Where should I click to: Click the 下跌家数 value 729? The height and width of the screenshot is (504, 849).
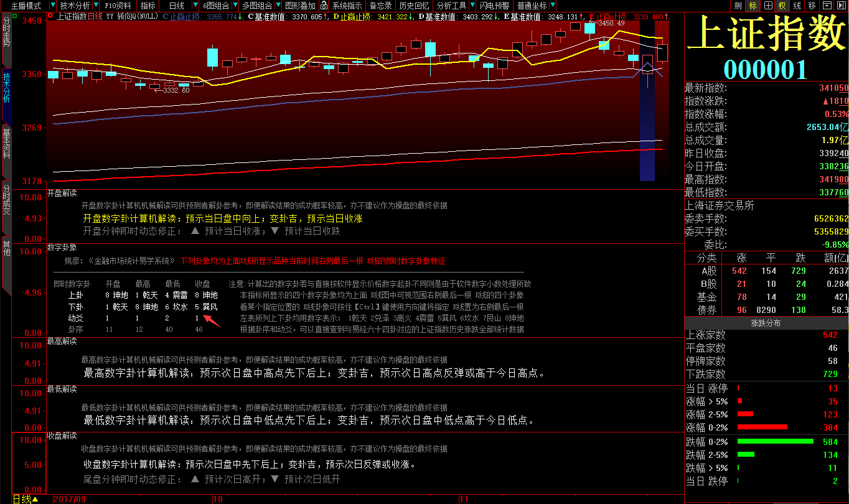tap(830, 374)
